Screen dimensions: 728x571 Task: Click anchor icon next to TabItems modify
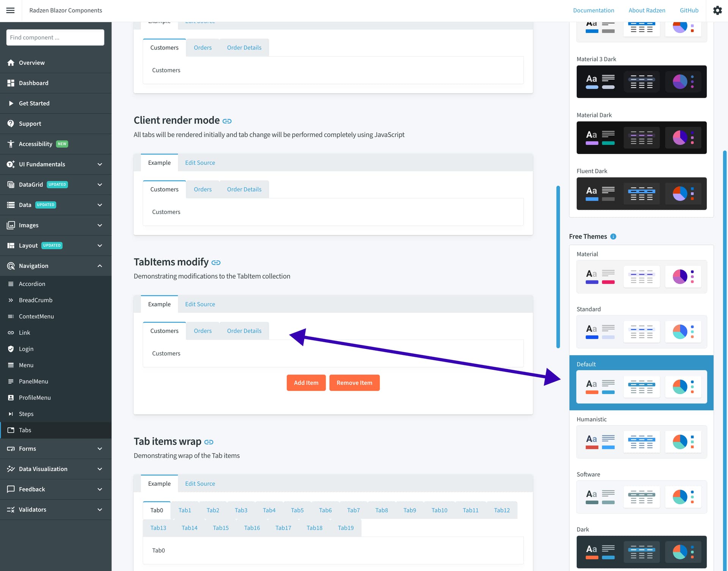216,263
